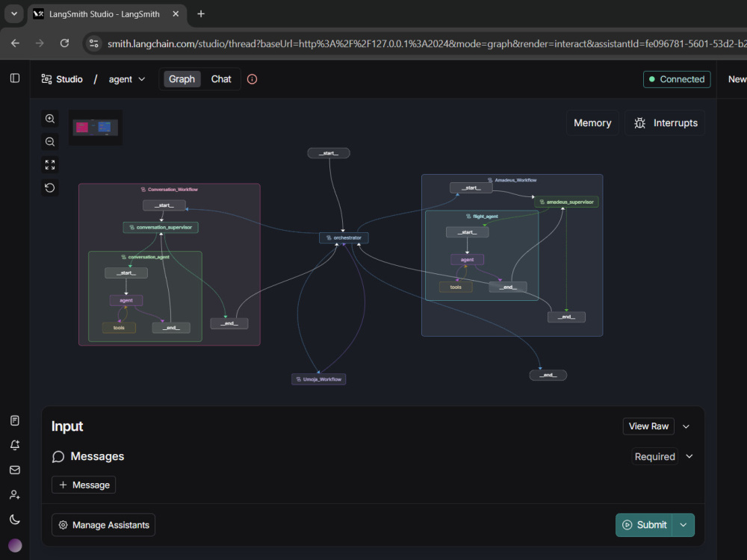Switch to the Chat view

point(221,79)
